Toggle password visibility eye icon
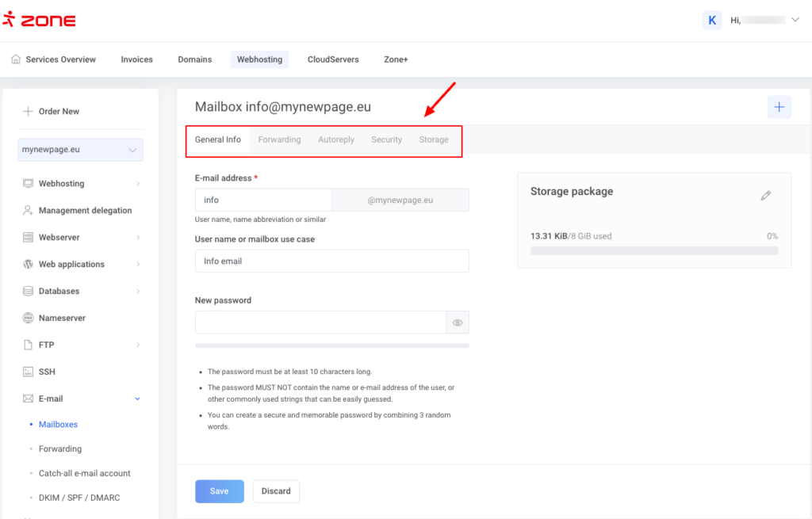Screen dimensions: 812x519 point(458,322)
